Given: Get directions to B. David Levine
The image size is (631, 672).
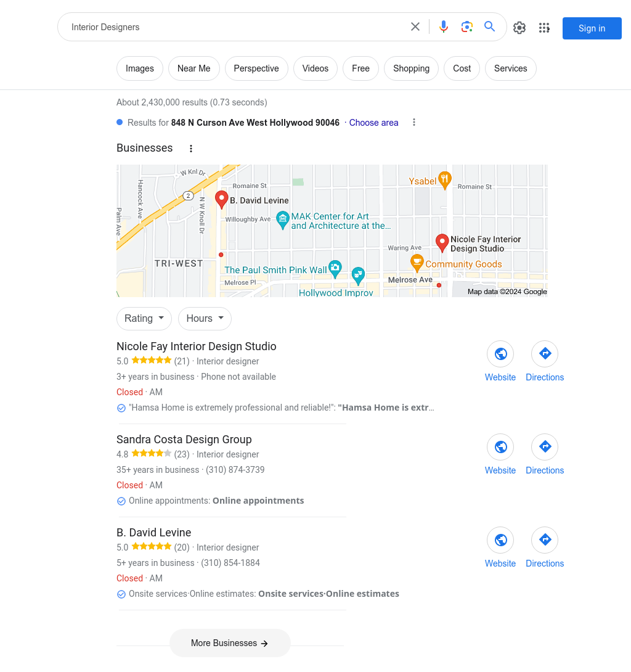Looking at the screenshot, I should click(x=545, y=540).
